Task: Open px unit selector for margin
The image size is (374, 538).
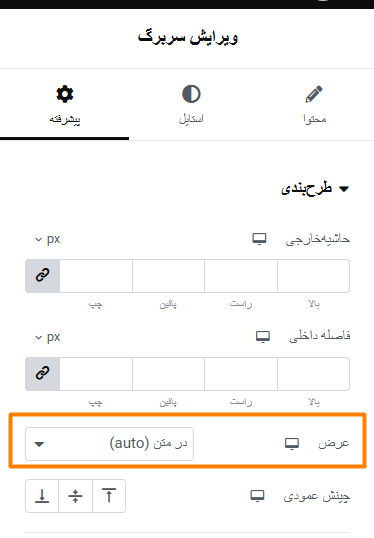Action: (x=48, y=239)
